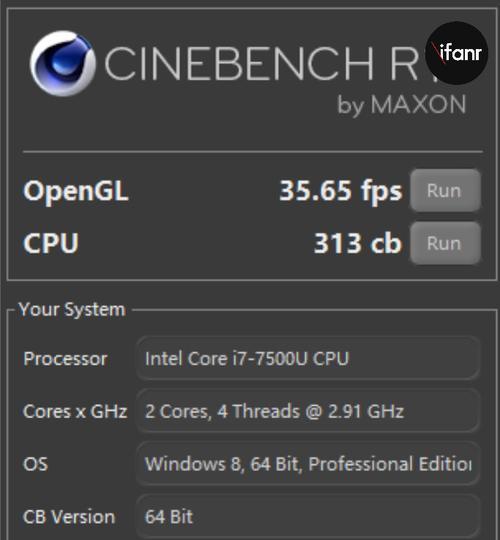Image resolution: width=500 pixels, height=540 pixels.
Task: Run the CPU benchmark
Action: tap(445, 243)
